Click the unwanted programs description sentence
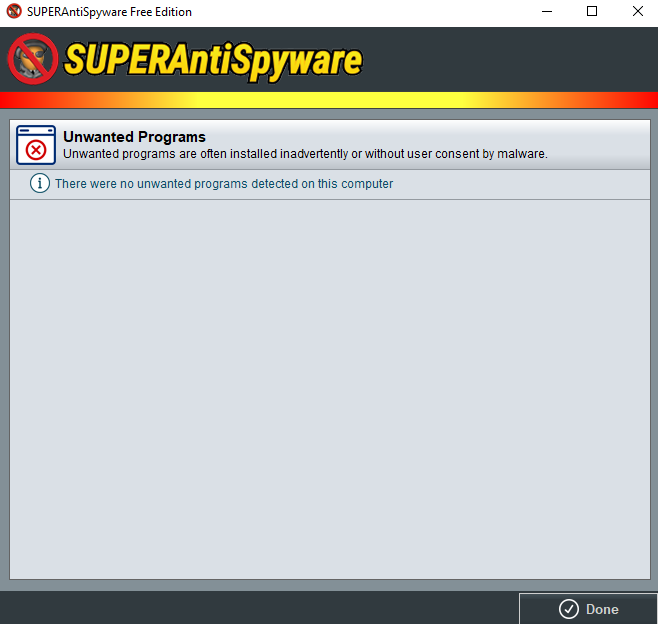This screenshot has width=658, height=624. pyautogui.click(x=305, y=154)
